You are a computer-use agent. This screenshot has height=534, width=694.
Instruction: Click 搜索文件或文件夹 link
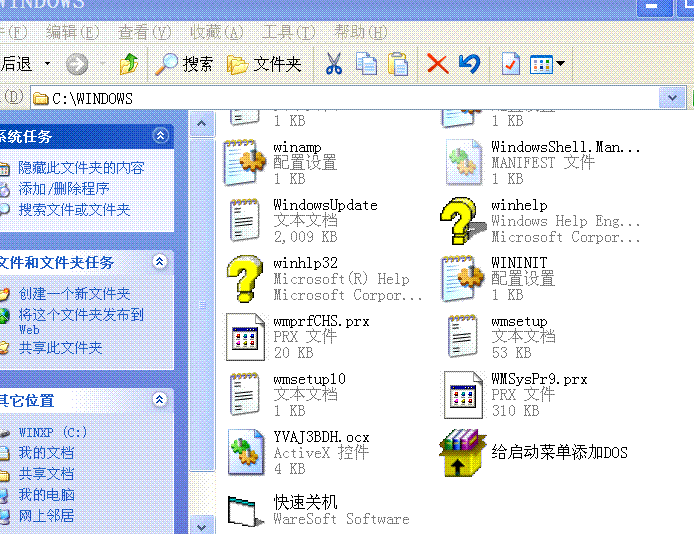coord(74,210)
